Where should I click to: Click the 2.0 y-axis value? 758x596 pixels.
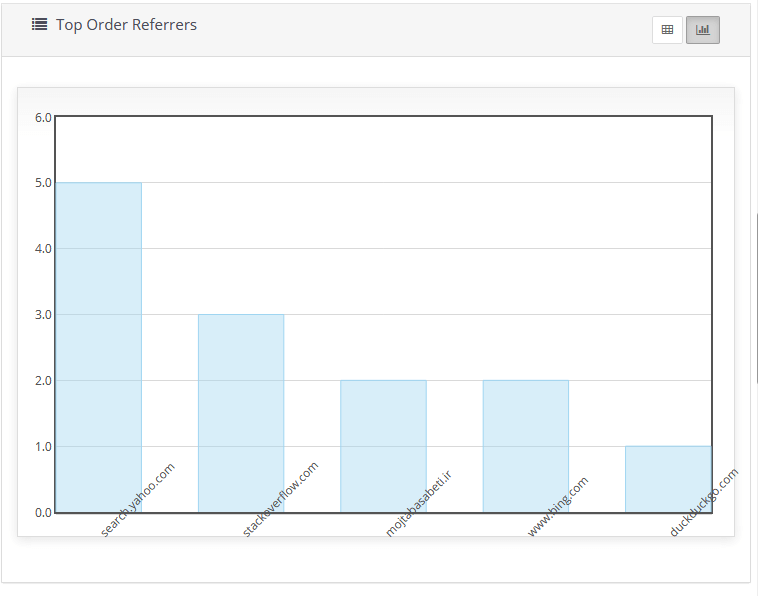pos(43,380)
